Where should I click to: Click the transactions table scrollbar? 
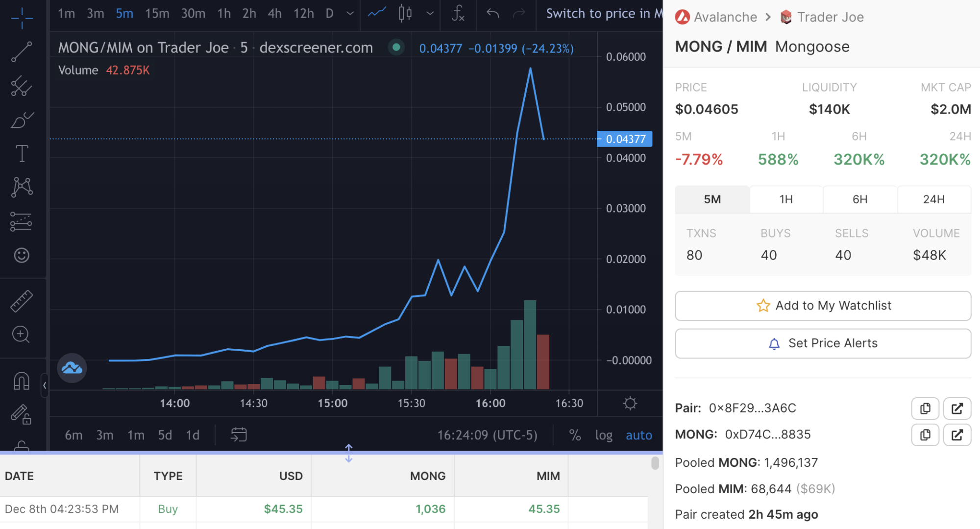tap(655, 463)
